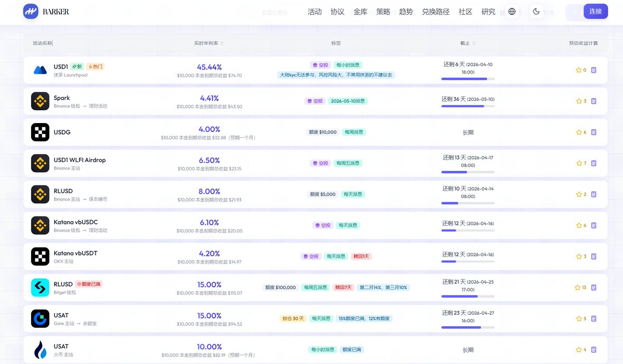
Task: Click the 2026-05-10派息 tag
Action: point(348,101)
